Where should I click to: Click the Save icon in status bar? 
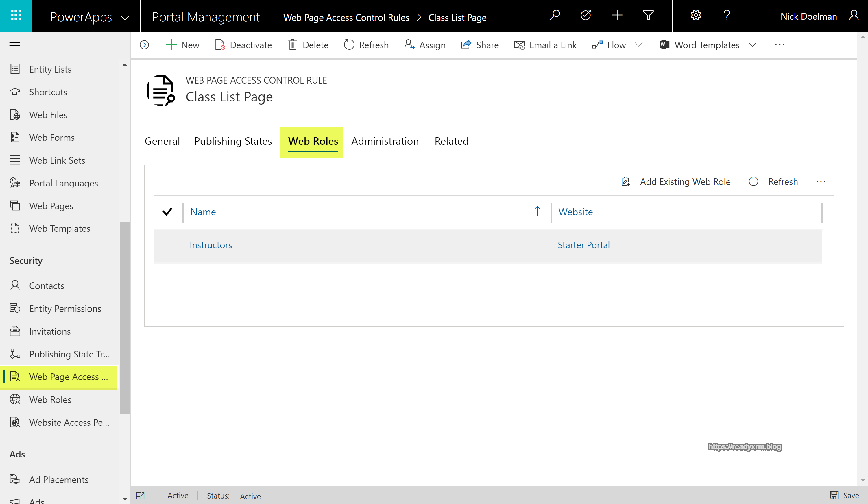(834, 495)
